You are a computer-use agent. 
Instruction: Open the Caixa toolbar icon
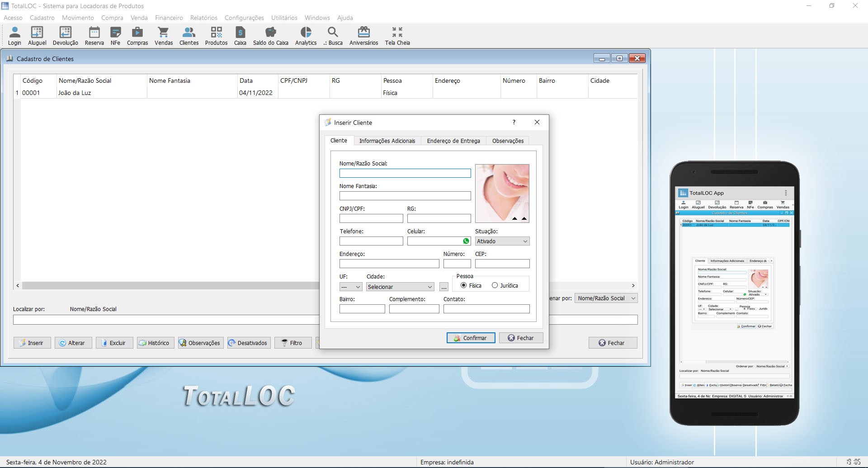[240, 36]
